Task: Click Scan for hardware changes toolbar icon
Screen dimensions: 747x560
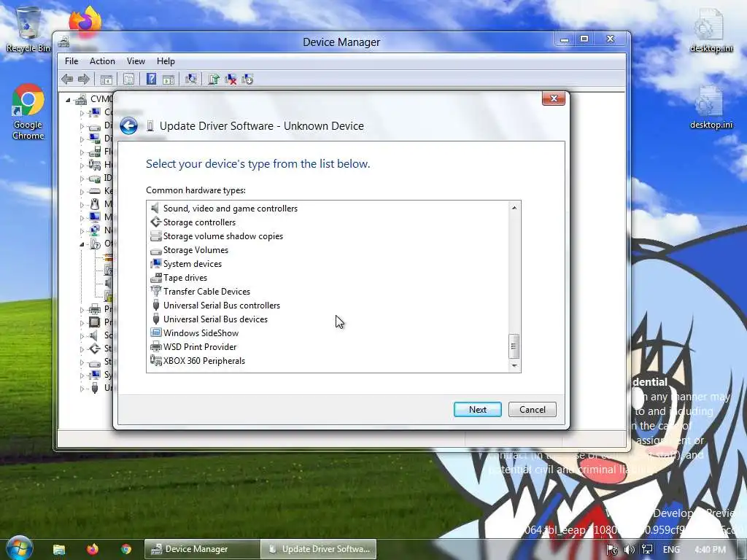Action: point(191,79)
